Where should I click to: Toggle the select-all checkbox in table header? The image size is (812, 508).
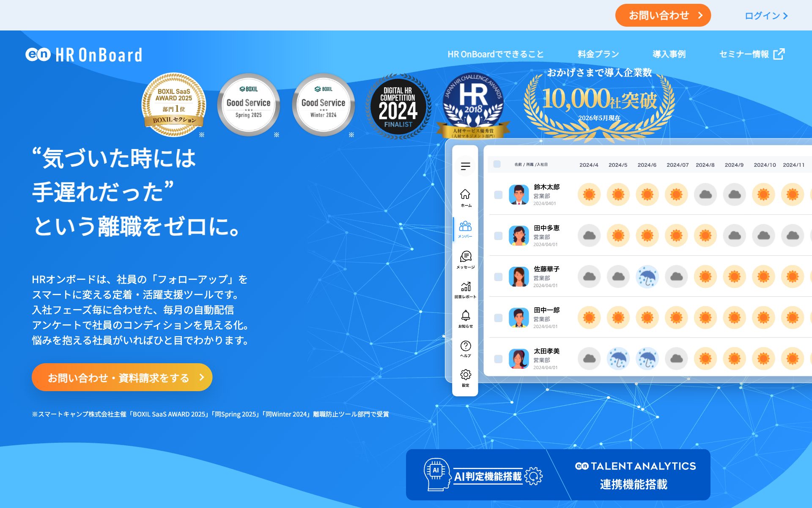click(x=497, y=164)
